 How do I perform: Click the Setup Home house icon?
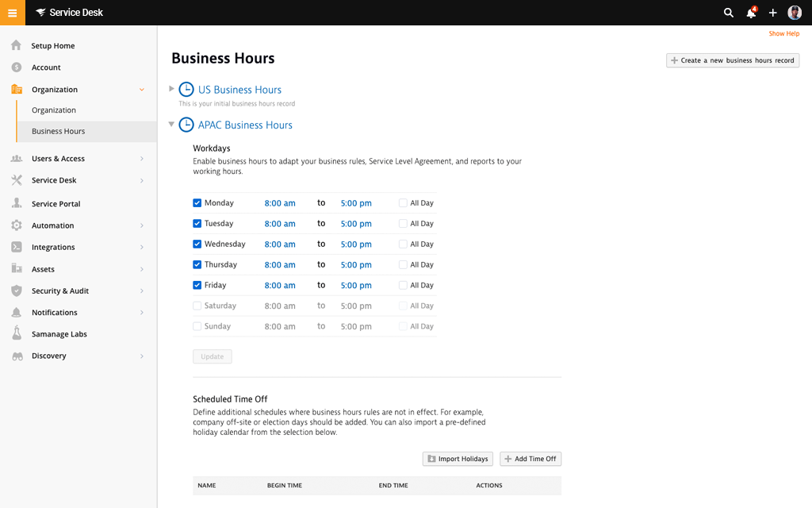[17, 45]
